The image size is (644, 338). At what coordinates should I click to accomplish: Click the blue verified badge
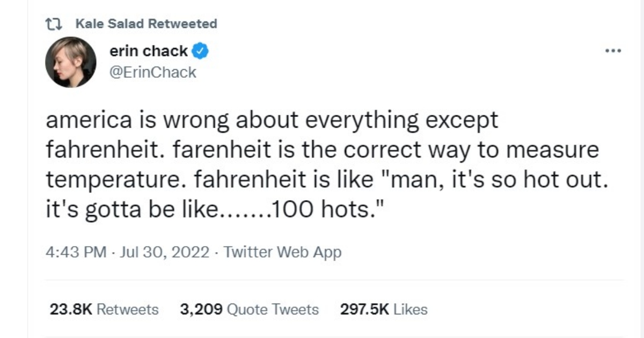(x=201, y=52)
